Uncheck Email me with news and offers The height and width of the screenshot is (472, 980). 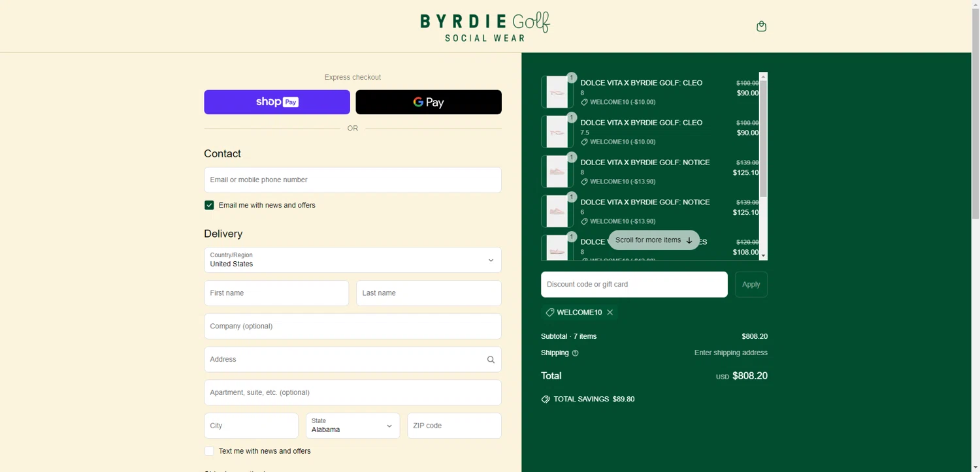209,205
